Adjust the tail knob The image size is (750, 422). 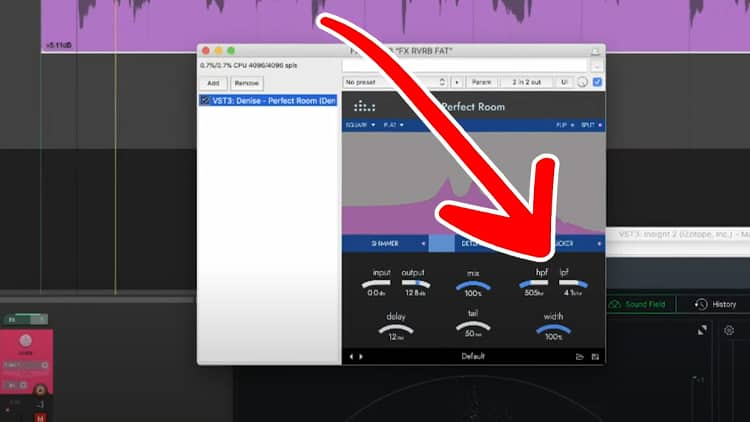click(473, 326)
